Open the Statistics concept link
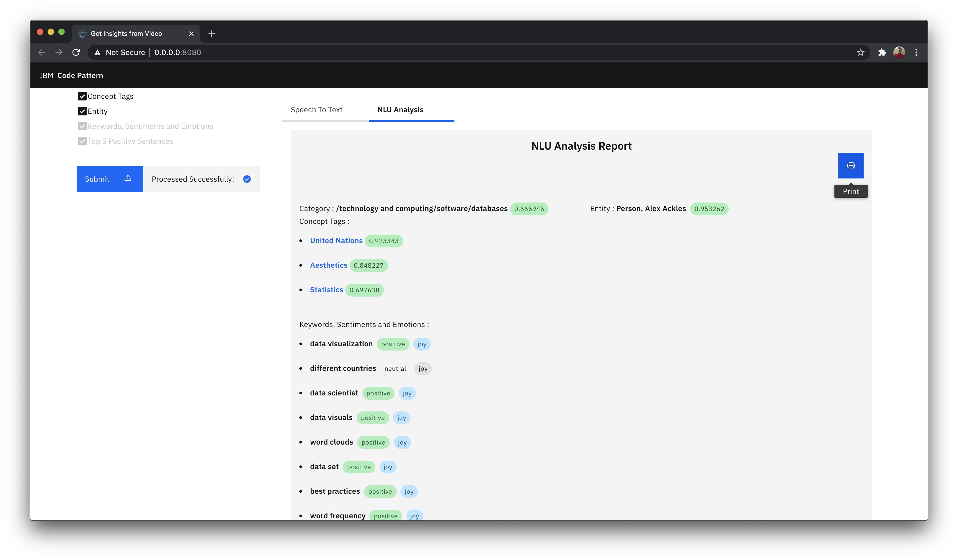Viewport: 958px width, 560px height. click(326, 290)
